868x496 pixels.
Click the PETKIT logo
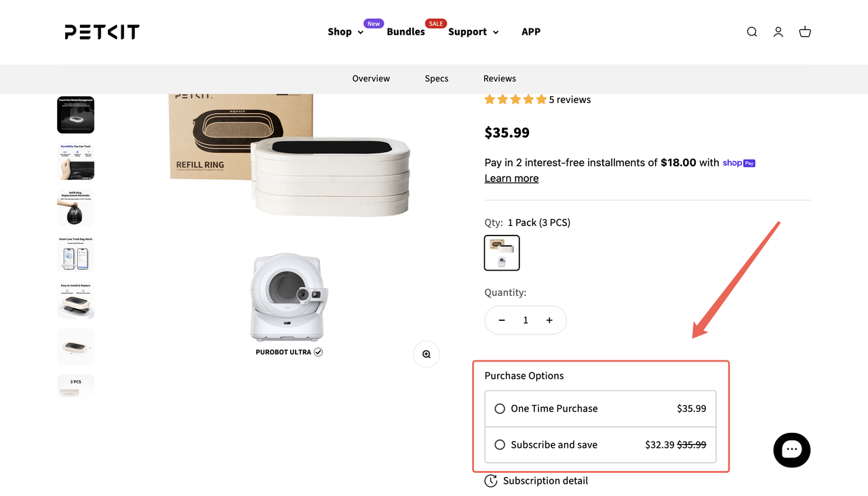tap(102, 32)
